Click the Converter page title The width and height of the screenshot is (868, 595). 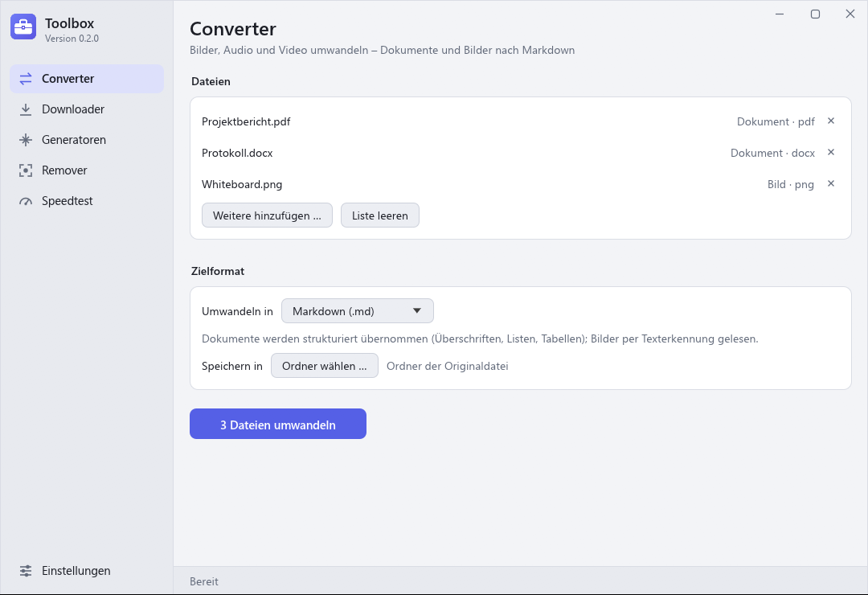pos(233,29)
